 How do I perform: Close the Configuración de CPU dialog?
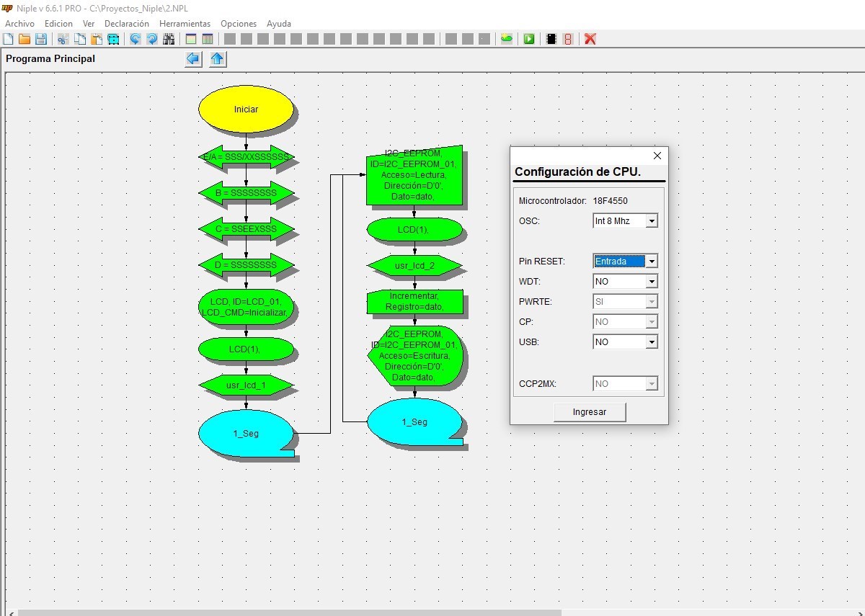coord(657,156)
